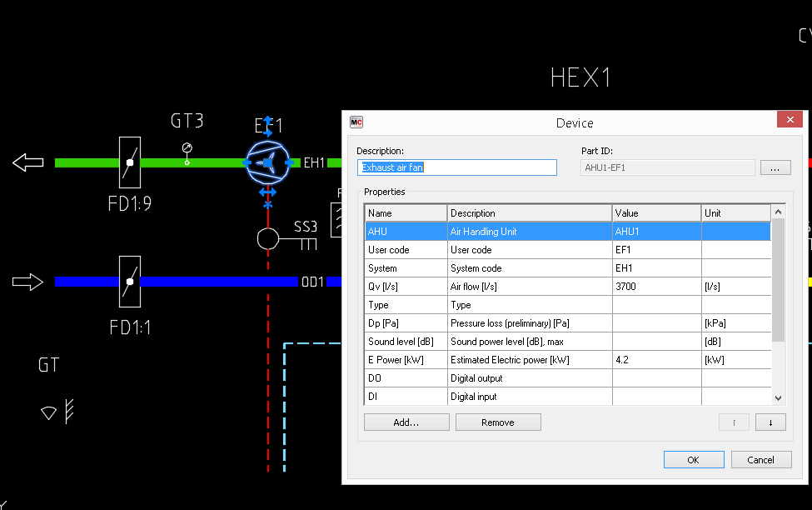Click the exhaust outlet arrow on green duct
The height and width of the screenshot is (510, 812).
point(28,162)
